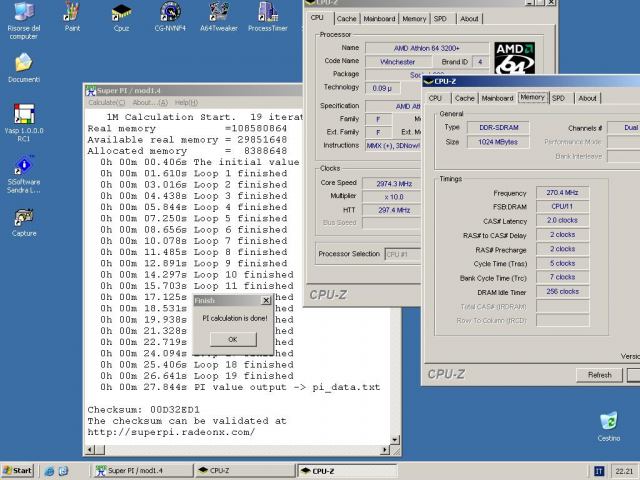The width and height of the screenshot is (640, 480).
Task: Launch the CG-NVNF4 desktop shortcut
Action: pos(170,17)
